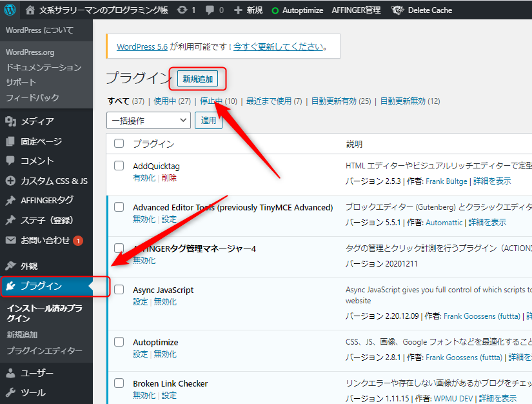Click the ステ子（登録）pin icon
Screen dimensions: 532x404
tap(10, 220)
